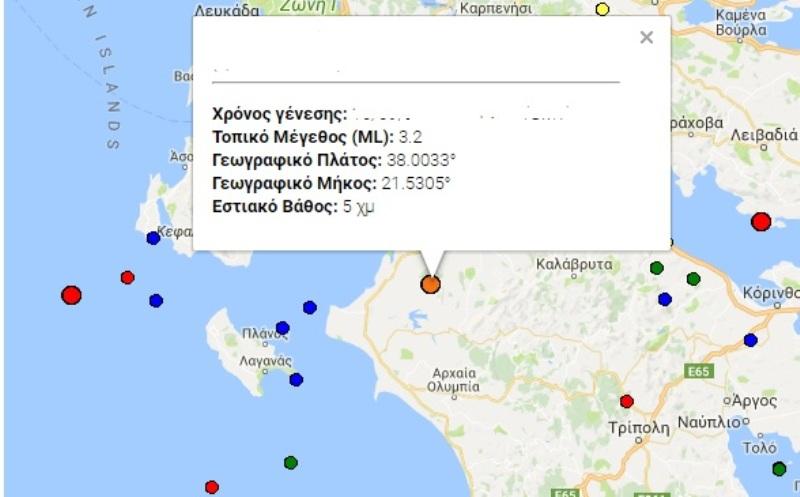Select the large red marker in the western sea
This screenshot has width=800, height=497.
tap(71, 295)
